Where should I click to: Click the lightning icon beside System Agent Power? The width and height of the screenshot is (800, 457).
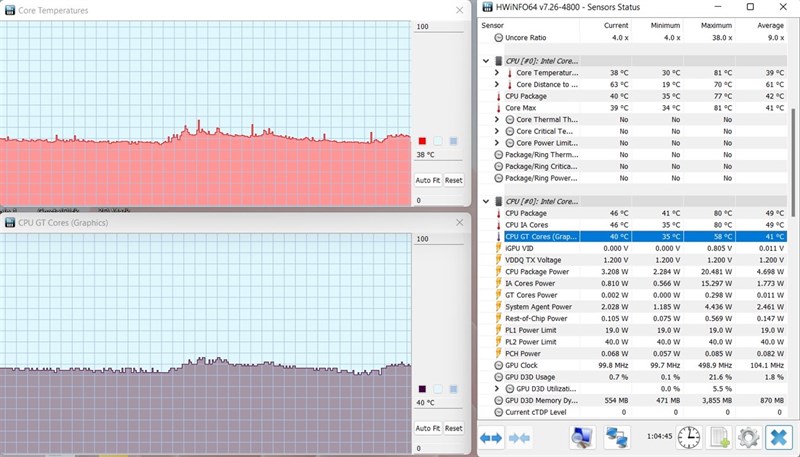point(498,307)
